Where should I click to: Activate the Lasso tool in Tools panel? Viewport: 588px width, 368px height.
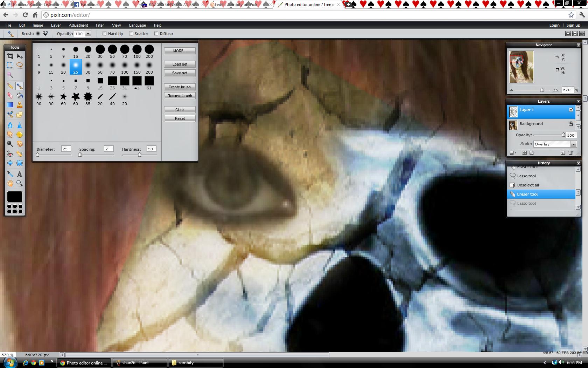(20, 65)
